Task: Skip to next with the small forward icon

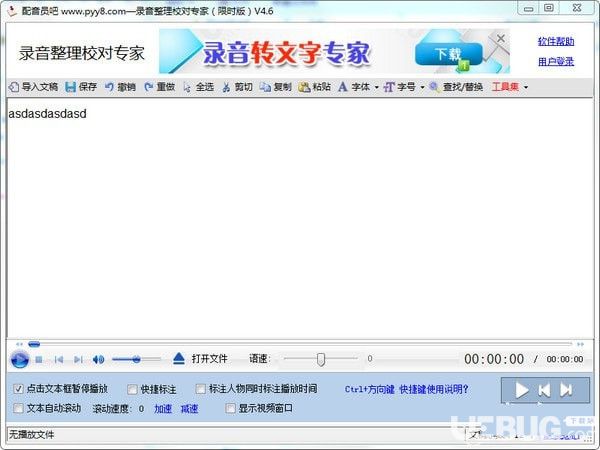Action: click(x=78, y=360)
